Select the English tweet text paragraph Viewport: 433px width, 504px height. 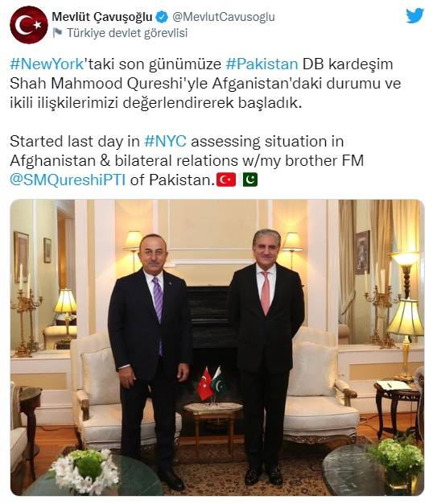[x=187, y=161]
